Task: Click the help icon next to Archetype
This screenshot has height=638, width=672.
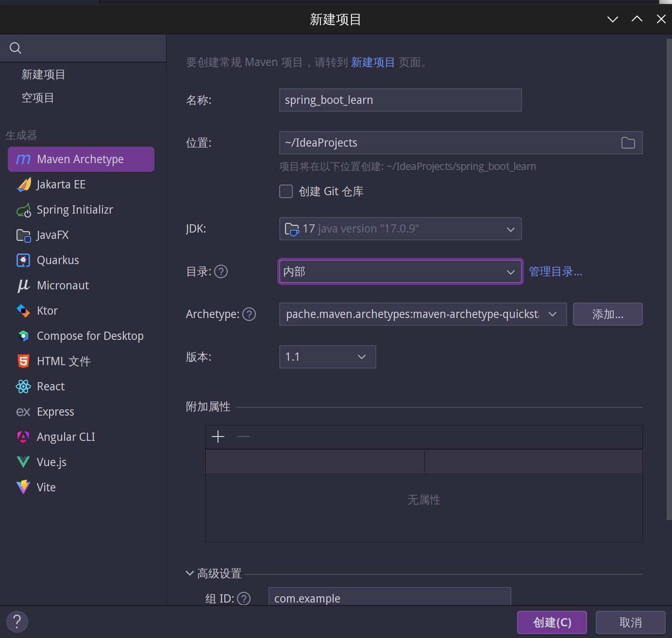Action: point(249,315)
